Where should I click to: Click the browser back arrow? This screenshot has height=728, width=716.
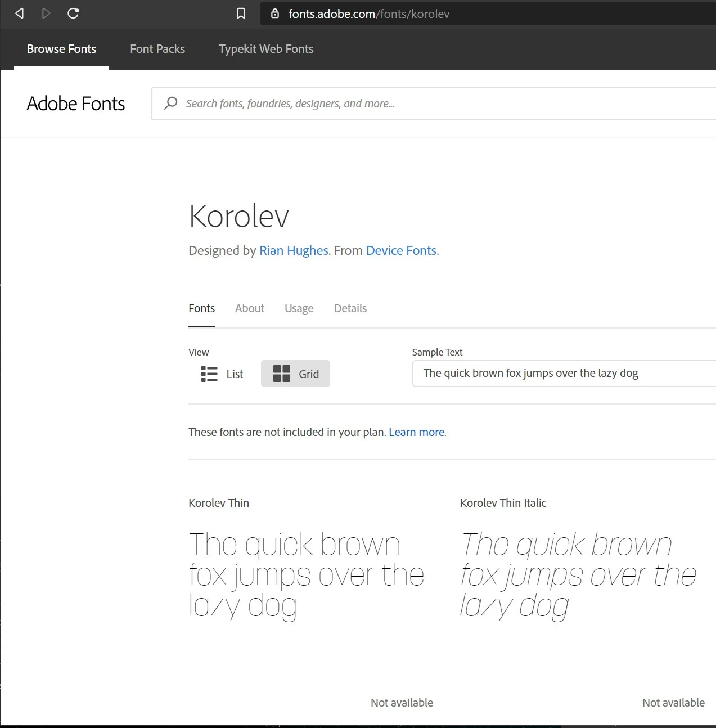[20, 14]
